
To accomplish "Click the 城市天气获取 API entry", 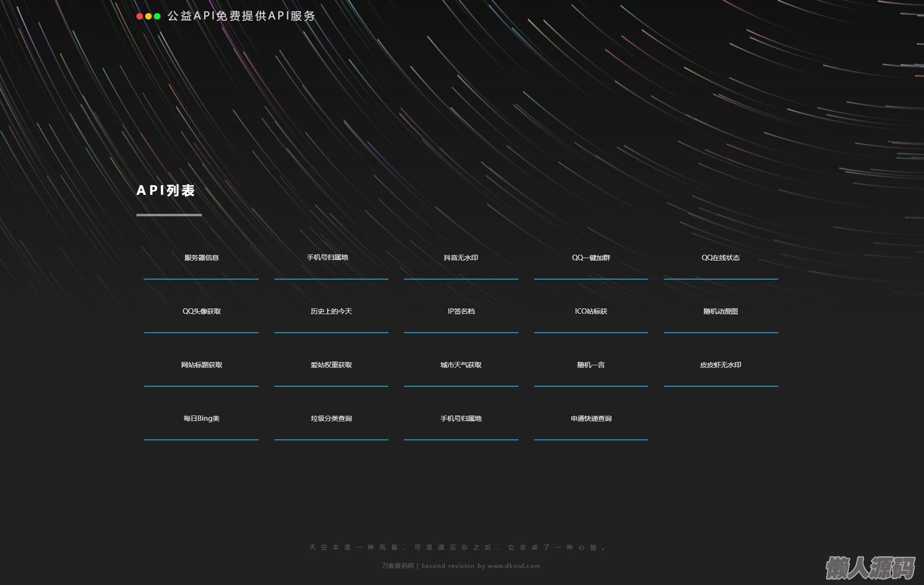I will coord(461,365).
